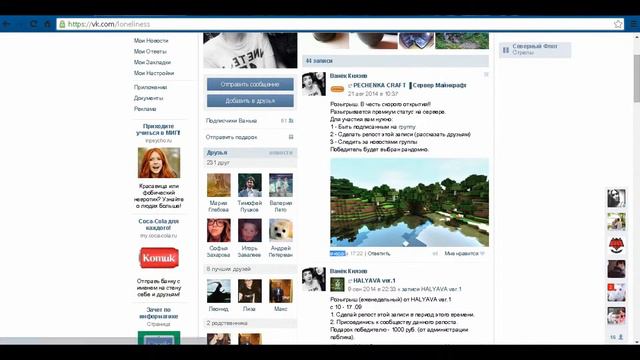Image resolution: width=640 pixels, height=360 pixels.
Task: Open red fox chat sidebar avatar
Action: [x=616, y=246]
